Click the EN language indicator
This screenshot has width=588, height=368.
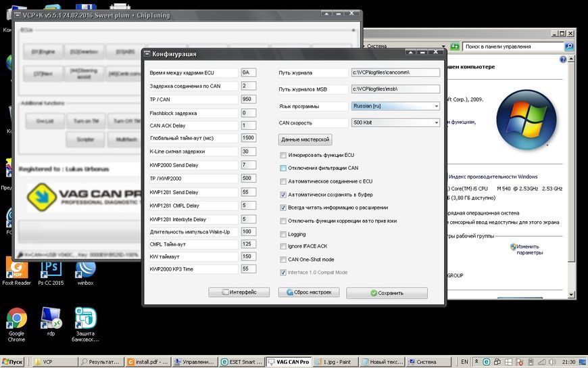coord(464,362)
